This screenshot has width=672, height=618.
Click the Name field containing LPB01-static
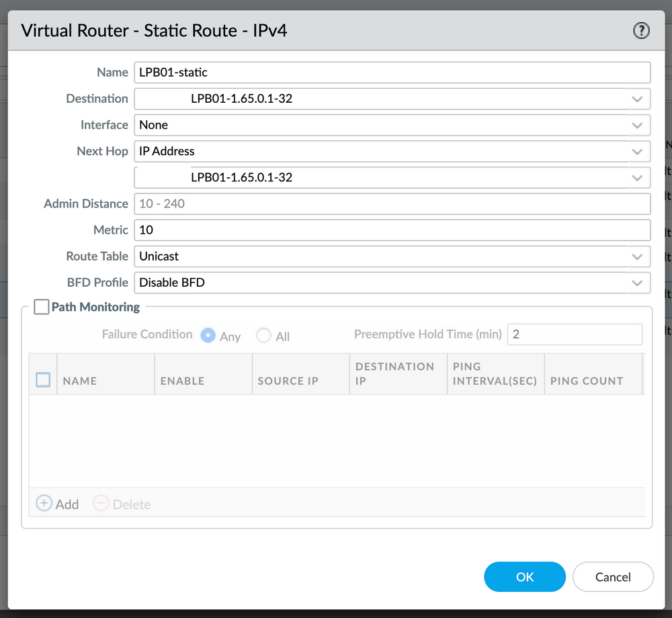coord(392,72)
